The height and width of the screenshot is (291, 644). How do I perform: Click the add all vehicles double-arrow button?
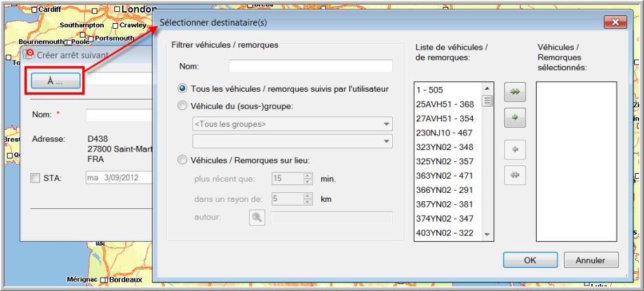515,90
